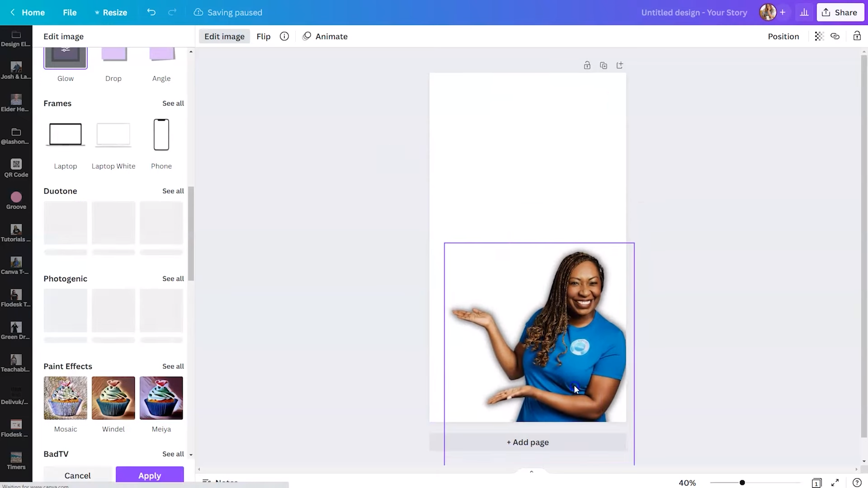868x488 pixels.
Task: Go back Home
Action: coord(28,12)
